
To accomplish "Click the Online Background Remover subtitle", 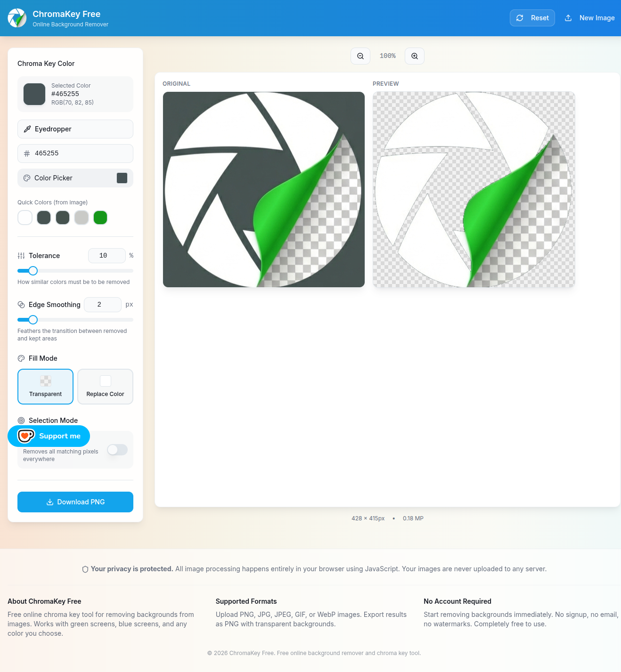I will pos(71,24).
